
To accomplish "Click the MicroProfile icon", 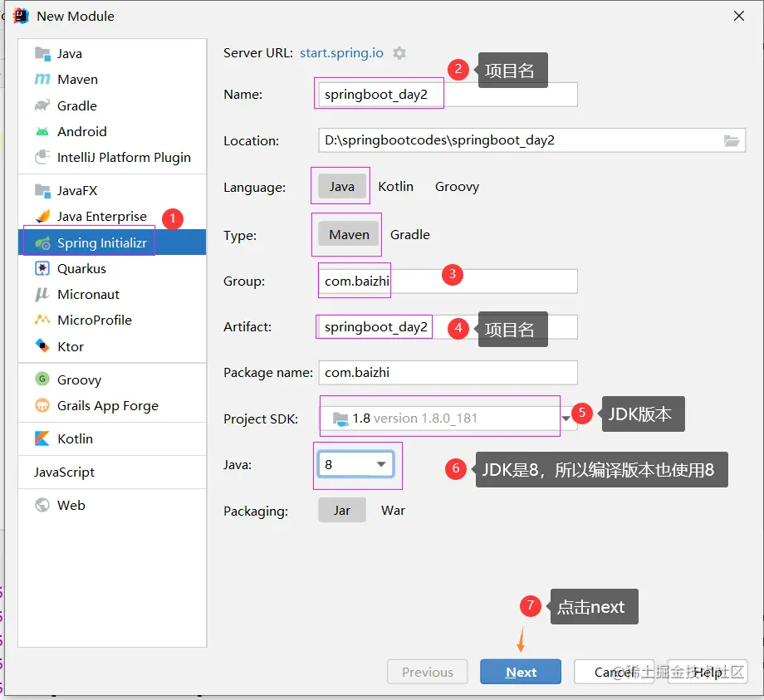I will 42,320.
